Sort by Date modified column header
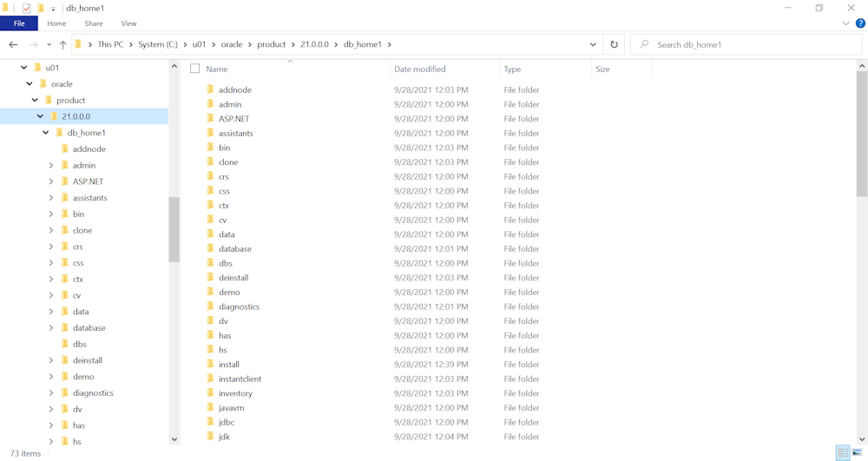Screen dimensions: 868x461 [419, 69]
